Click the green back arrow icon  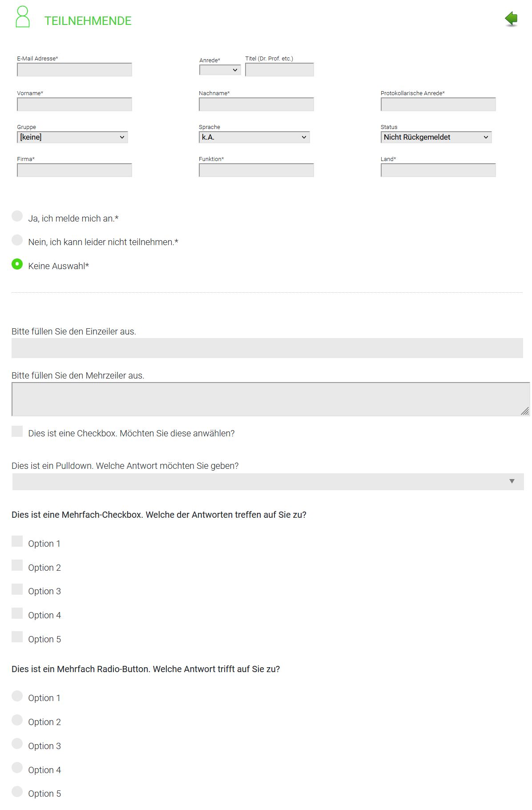point(511,19)
